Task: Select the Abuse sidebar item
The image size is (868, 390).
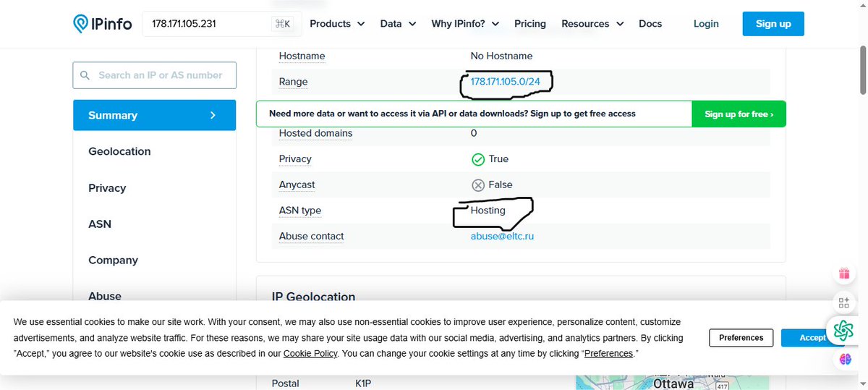Action: (x=105, y=296)
